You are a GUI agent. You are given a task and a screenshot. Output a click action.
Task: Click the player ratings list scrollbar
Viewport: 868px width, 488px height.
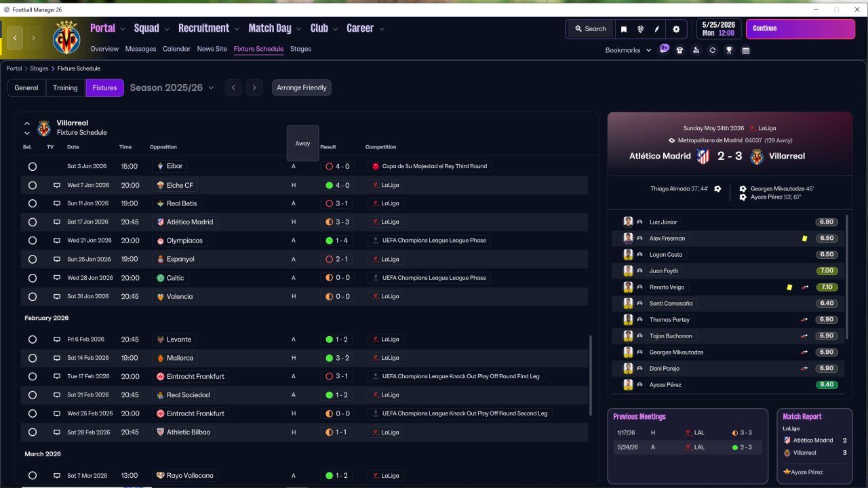click(x=848, y=277)
